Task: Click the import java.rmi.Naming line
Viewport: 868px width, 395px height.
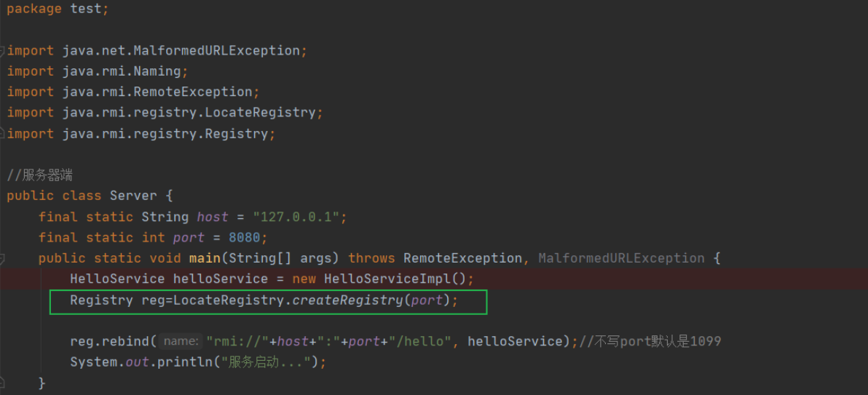Action: point(98,71)
